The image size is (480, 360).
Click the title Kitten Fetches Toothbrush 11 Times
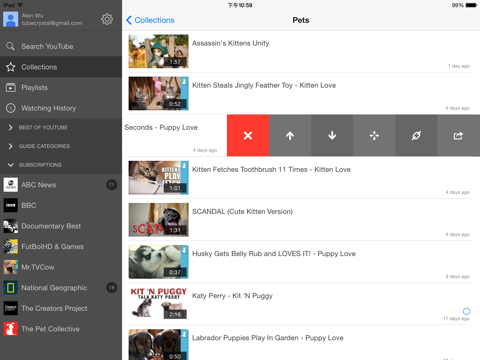[271, 169]
